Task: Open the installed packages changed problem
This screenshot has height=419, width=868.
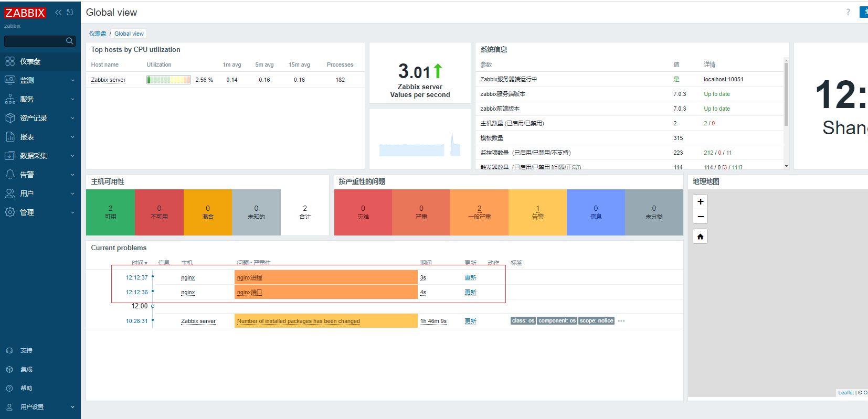Action: pyautogui.click(x=298, y=321)
